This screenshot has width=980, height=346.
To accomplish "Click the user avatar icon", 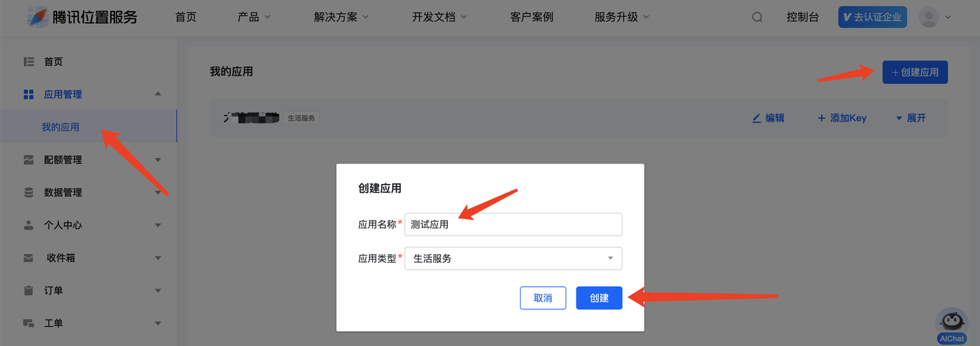I will [929, 17].
